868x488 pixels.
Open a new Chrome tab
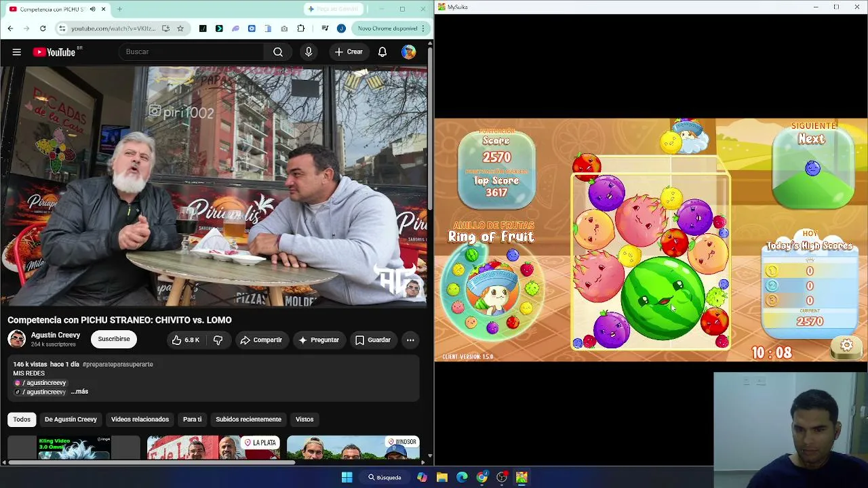pos(119,9)
